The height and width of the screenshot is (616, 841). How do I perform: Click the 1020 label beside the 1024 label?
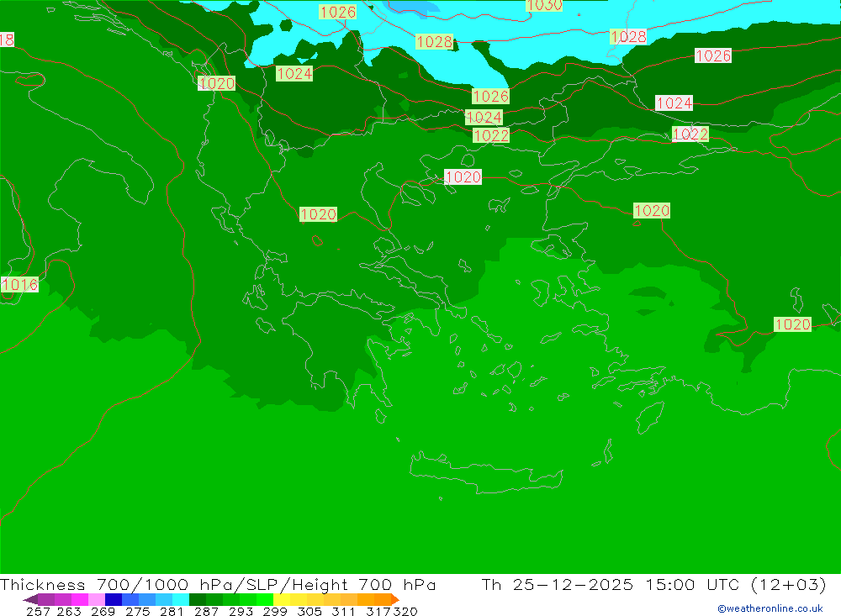(x=217, y=83)
